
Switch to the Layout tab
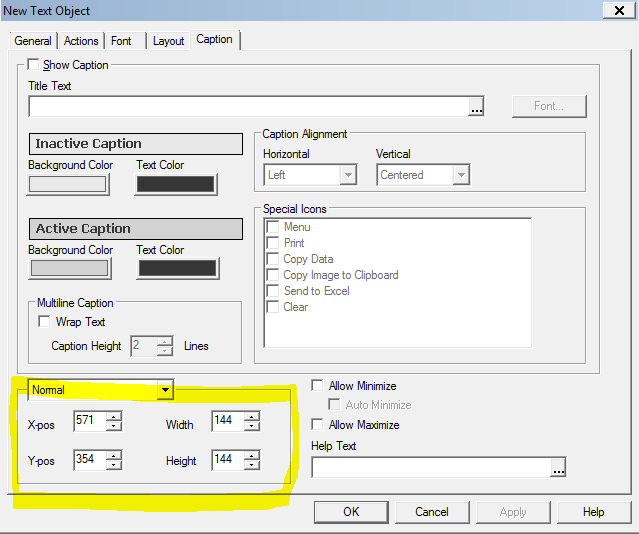[x=168, y=41]
